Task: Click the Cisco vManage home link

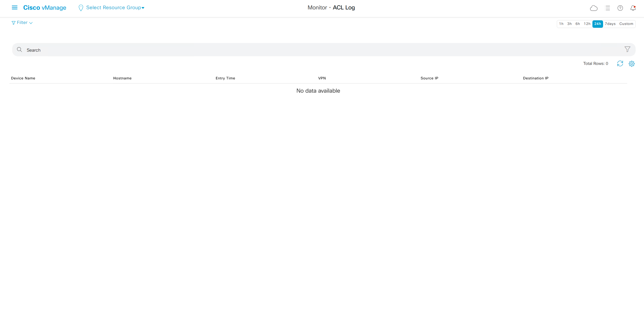Action: [x=45, y=8]
